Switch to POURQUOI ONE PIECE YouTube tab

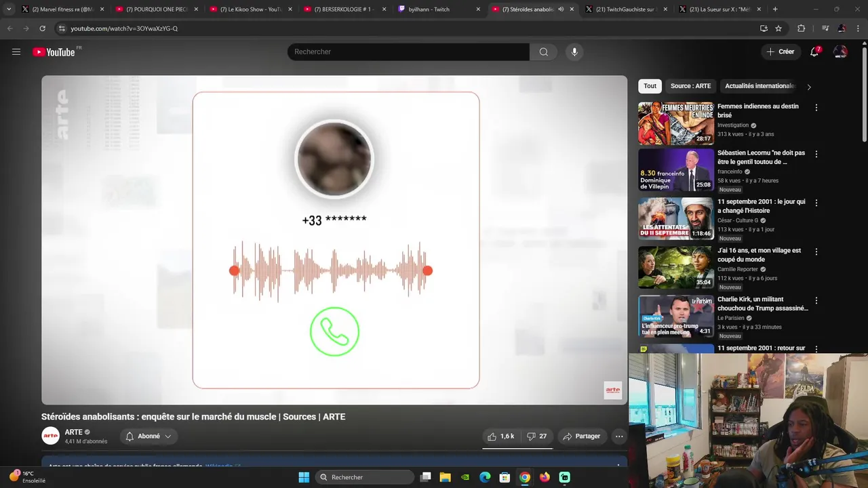pyautogui.click(x=157, y=9)
